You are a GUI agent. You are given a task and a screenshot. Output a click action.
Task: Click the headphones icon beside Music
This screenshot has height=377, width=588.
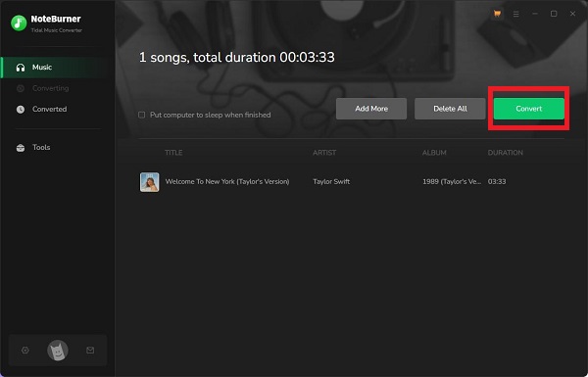(x=21, y=68)
